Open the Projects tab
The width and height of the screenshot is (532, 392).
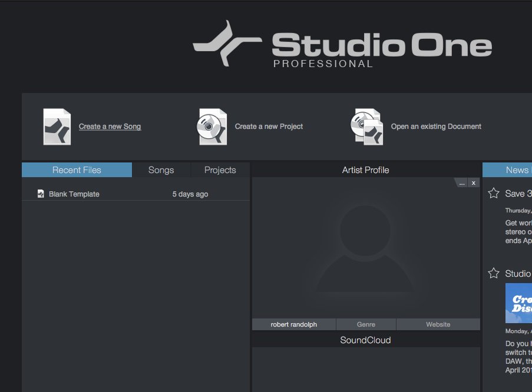click(220, 170)
